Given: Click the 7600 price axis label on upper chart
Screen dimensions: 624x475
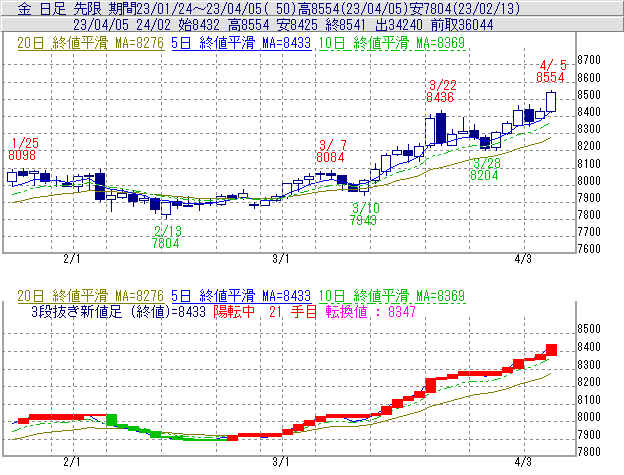Looking at the screenshot, I should pos(589,249).
